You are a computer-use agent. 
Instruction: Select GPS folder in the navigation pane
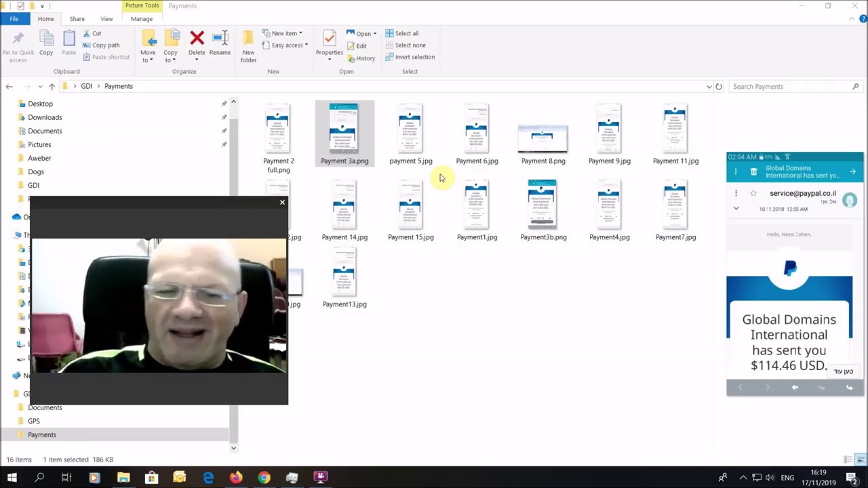[x=34, y=421]
